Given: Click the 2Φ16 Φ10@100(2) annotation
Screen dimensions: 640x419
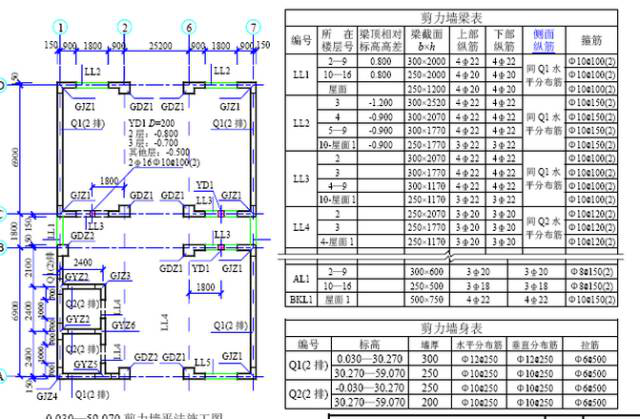Looking at the screenshot, I should [x=164, y=162].
